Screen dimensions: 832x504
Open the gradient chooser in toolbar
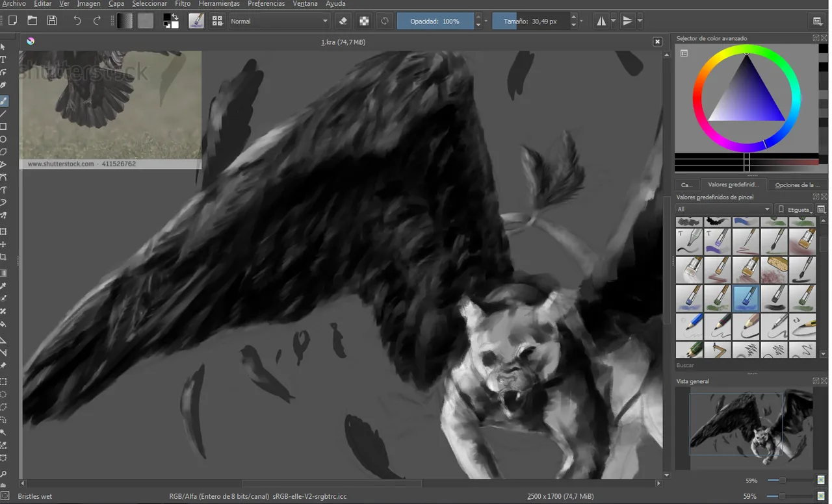tap(125, 21)
